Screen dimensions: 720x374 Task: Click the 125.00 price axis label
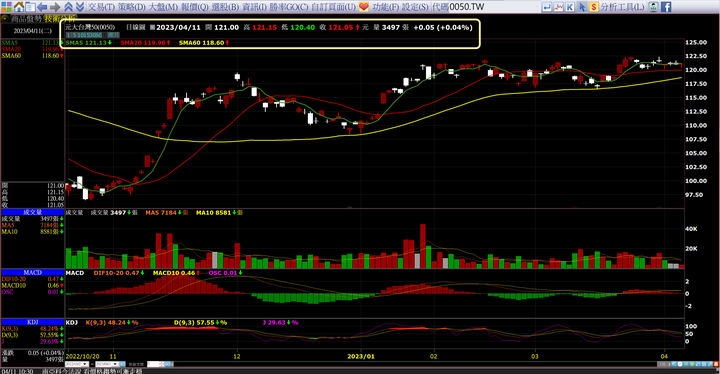(x=696, y=42)
